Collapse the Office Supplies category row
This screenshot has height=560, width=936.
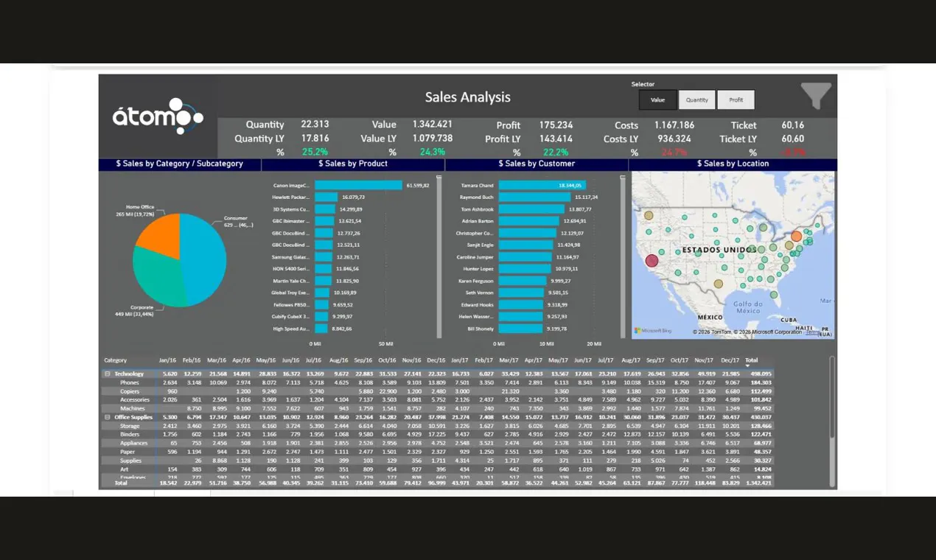107,417
